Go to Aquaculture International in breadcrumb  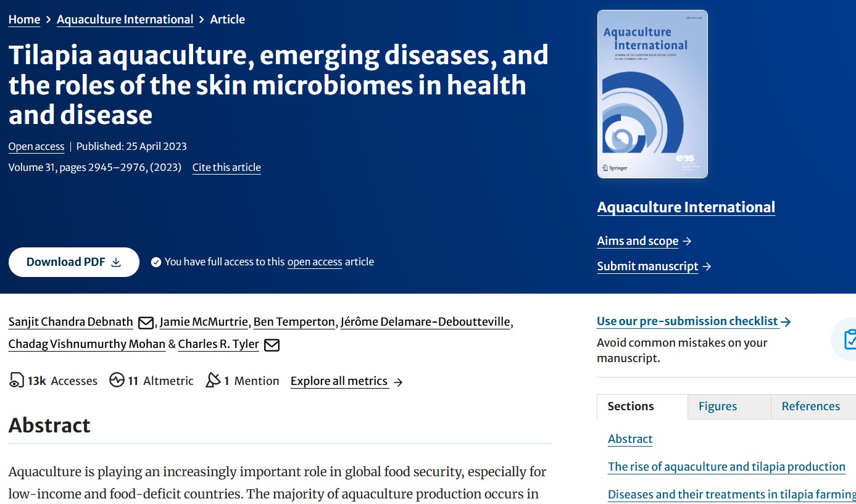(x=125, y=20)
